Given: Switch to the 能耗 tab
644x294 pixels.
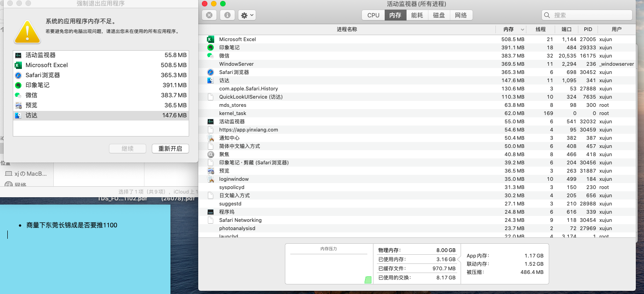Looking at the screenshot, I should click(x=417, y=15).
